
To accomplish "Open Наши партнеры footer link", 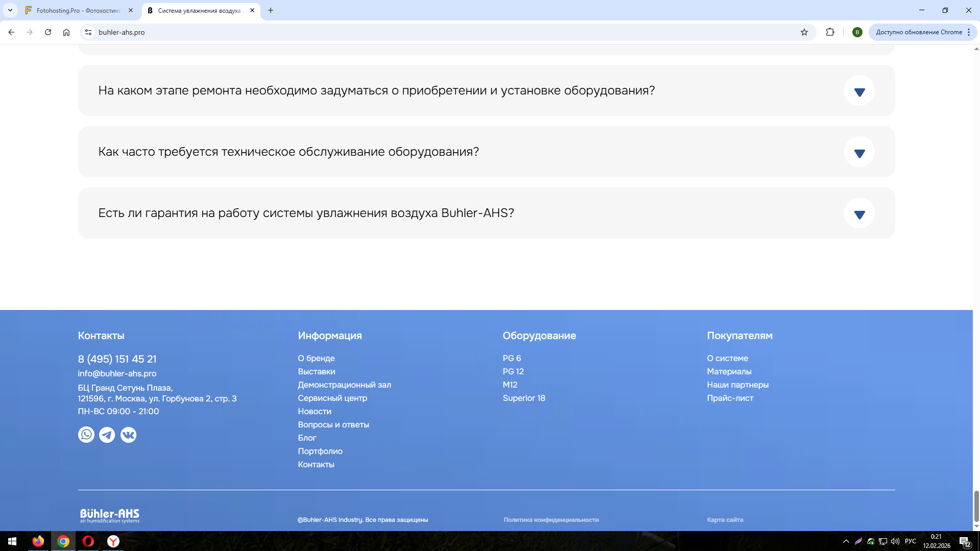I will coord(738,385).
